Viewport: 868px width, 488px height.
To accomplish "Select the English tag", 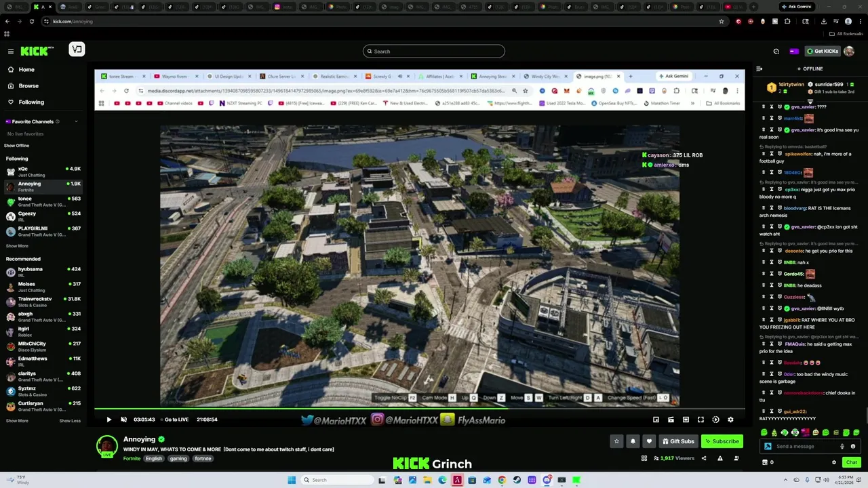I will point(154,459).
